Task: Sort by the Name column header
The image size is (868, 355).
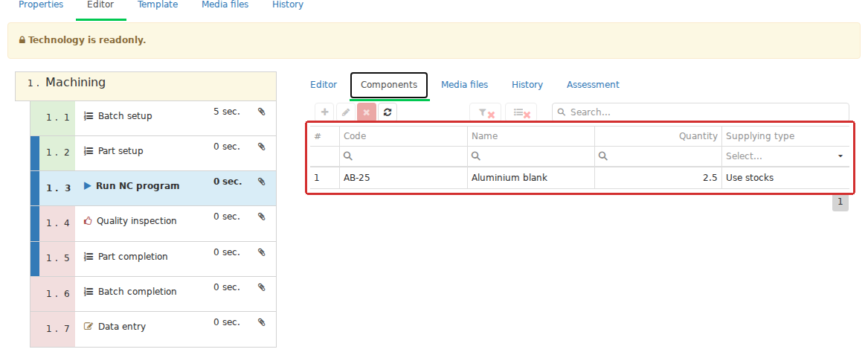Action: 531,135
